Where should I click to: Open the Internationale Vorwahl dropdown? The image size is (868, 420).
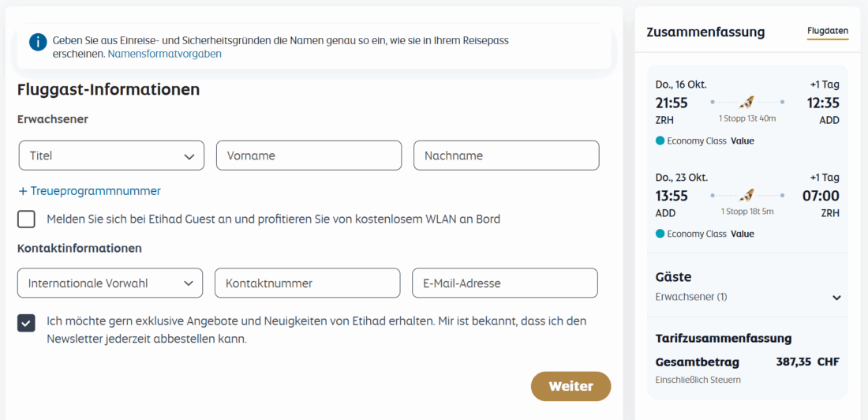pyautogui.click(x=110, y=283)
